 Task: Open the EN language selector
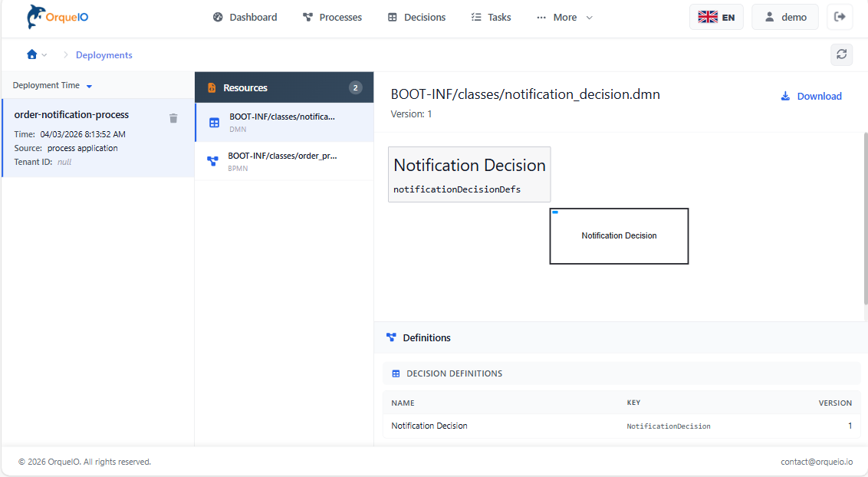click(x=716, y=17)
